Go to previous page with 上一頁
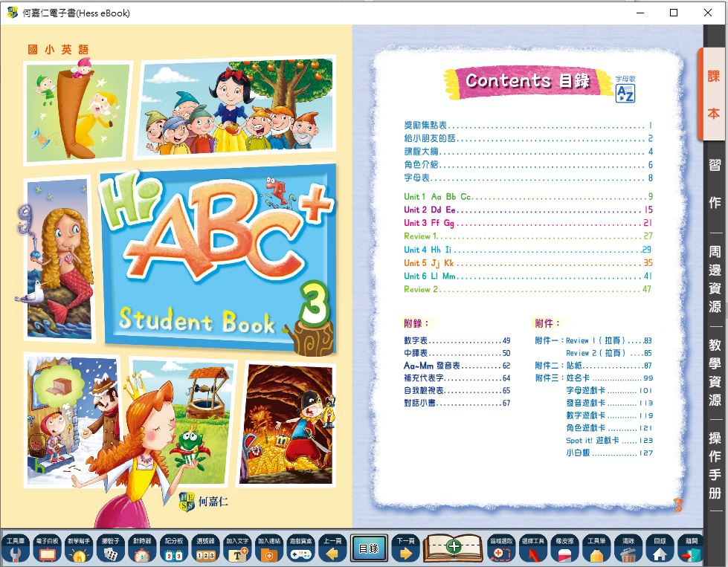This screenshot has width=728, height=567. [332, 548]
